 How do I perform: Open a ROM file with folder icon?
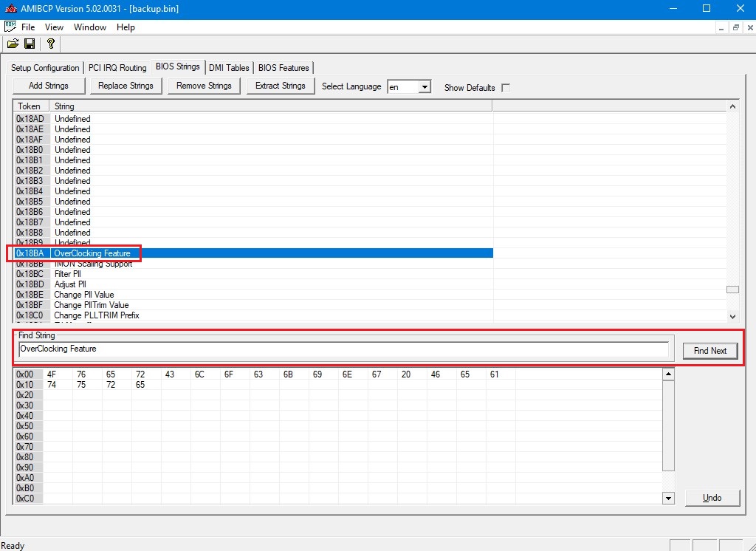(x=13, y=44)
